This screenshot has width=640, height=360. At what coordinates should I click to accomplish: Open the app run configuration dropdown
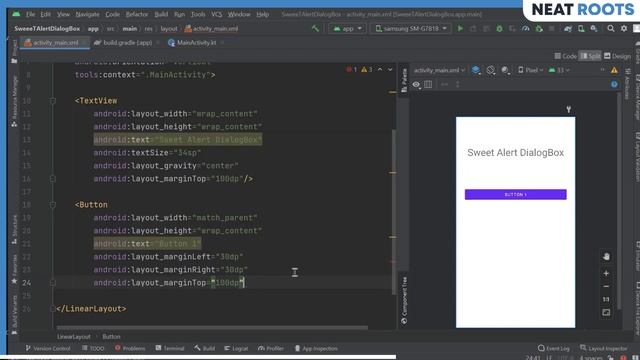click(x=347, y=29)
